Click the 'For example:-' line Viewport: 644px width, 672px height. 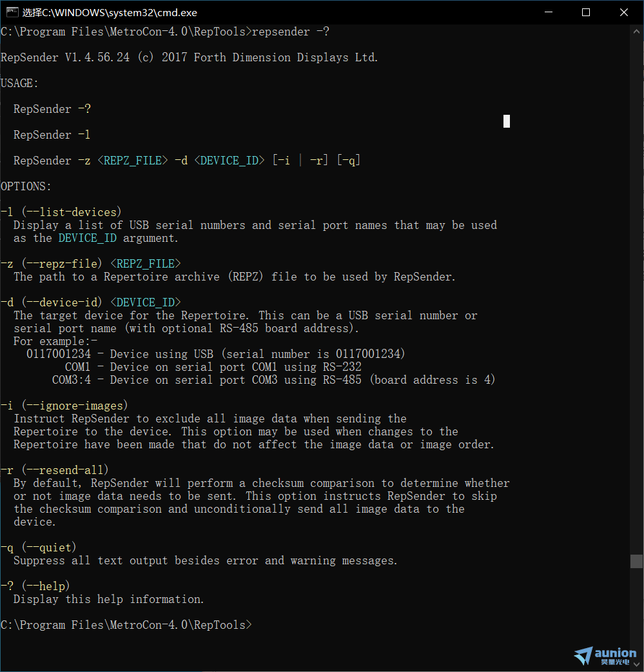coord(55,341)
